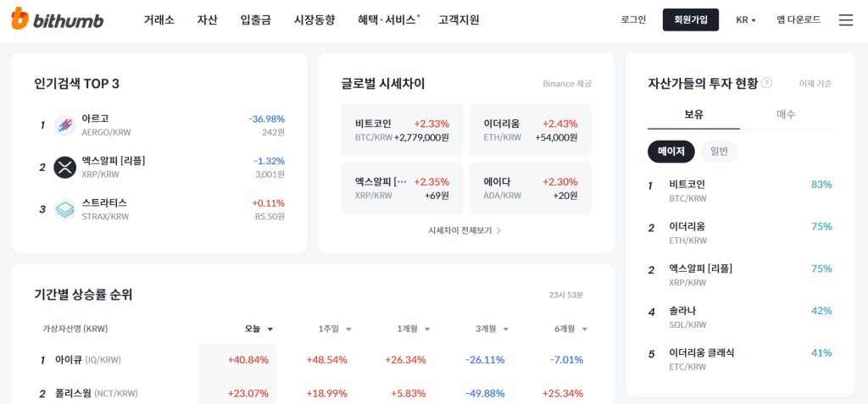This screenshot has height=404, width=868.
Task: Click the help icon beside 자산가들의 투자 현황
Action: [x=766, y=83]
